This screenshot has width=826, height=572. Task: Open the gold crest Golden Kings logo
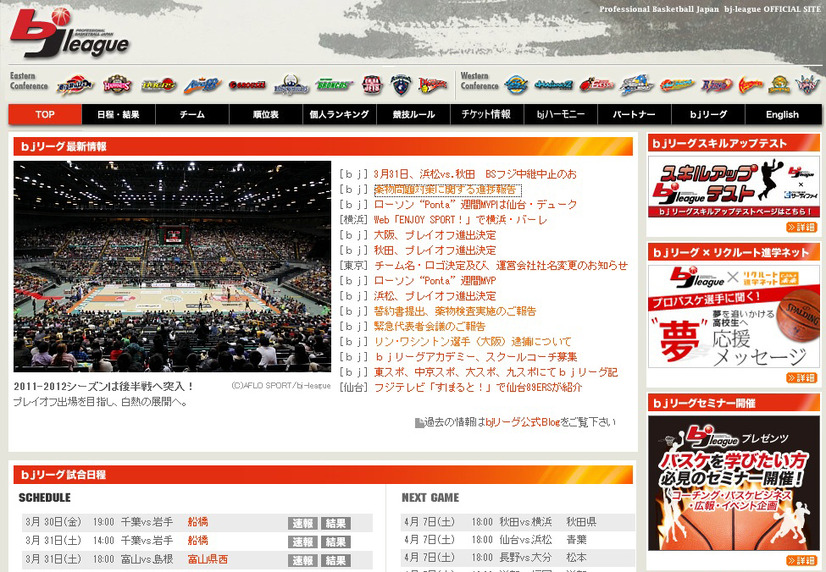pos(779,85)
